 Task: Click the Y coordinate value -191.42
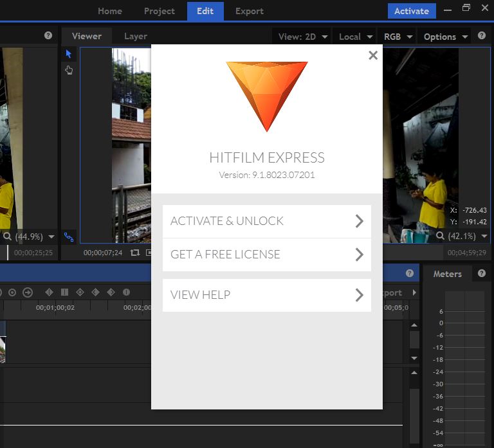click(x=475, y=222)
